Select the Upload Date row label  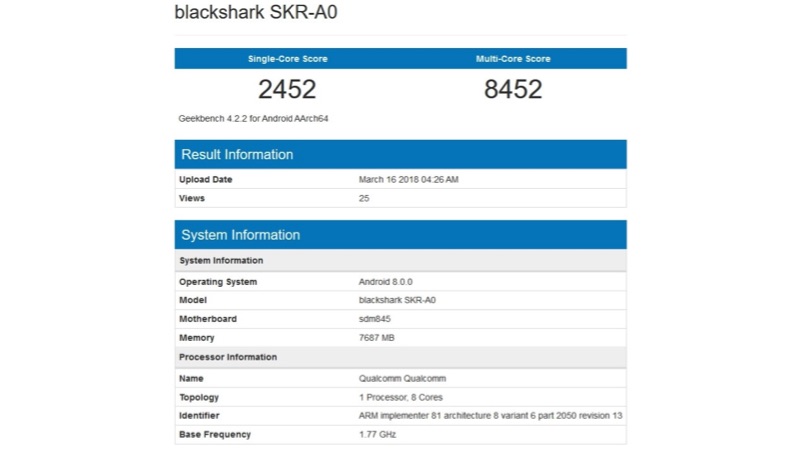click(205, 180)
